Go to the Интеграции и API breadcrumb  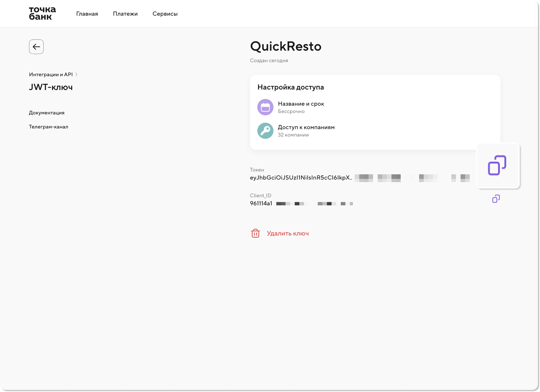coord(51,75)
